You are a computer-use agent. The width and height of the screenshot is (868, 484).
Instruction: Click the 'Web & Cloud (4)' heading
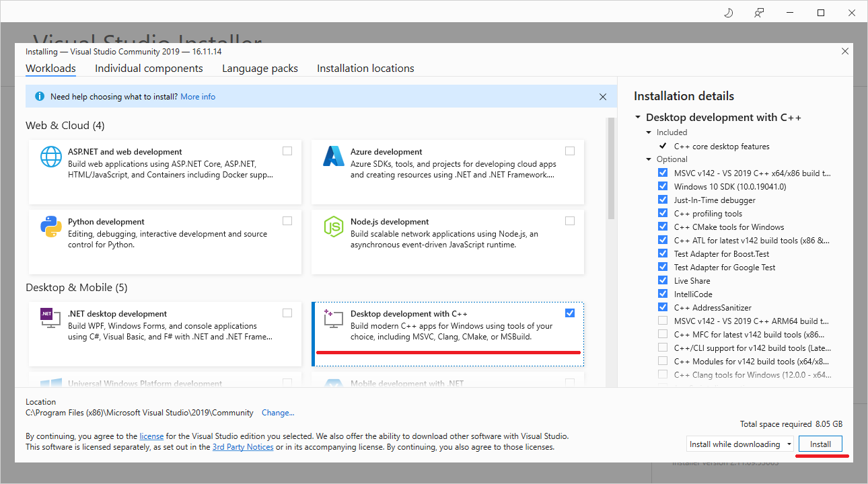click(65, 126)
